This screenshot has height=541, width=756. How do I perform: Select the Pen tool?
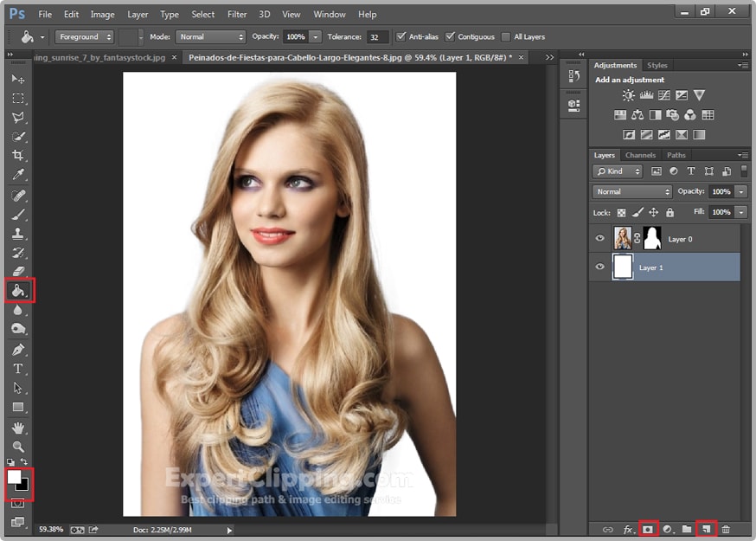click(x=18, y=350)
